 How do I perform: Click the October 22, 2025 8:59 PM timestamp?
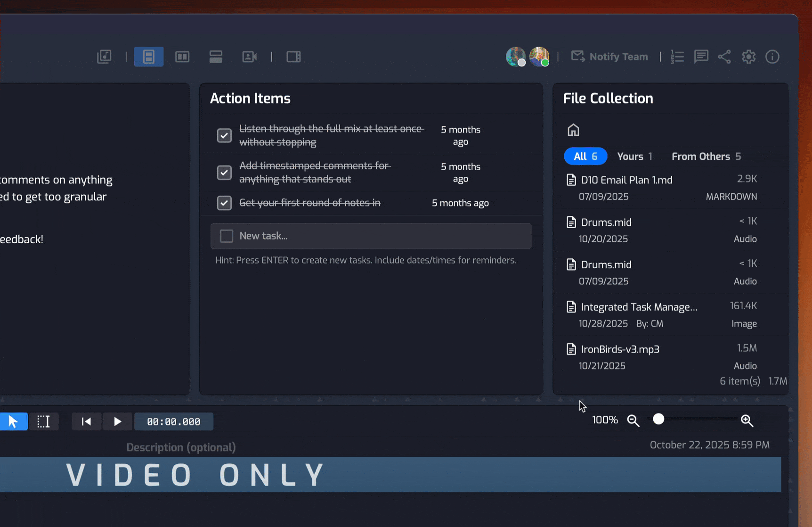[x=710, y=445]
